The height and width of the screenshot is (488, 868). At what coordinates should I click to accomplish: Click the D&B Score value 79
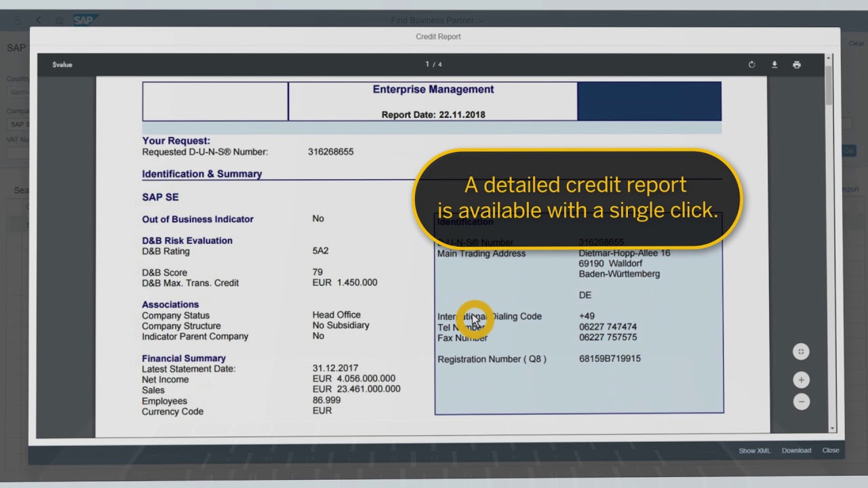317,272
